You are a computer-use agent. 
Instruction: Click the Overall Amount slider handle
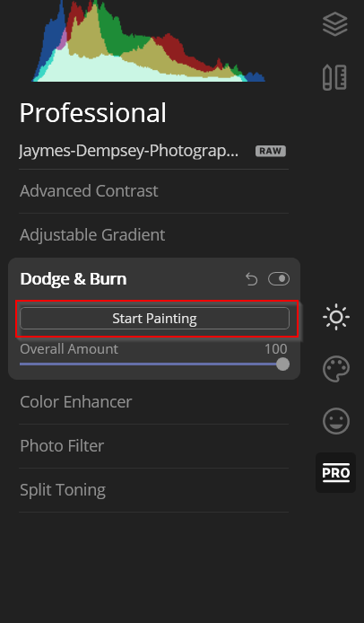pos(282,364)
